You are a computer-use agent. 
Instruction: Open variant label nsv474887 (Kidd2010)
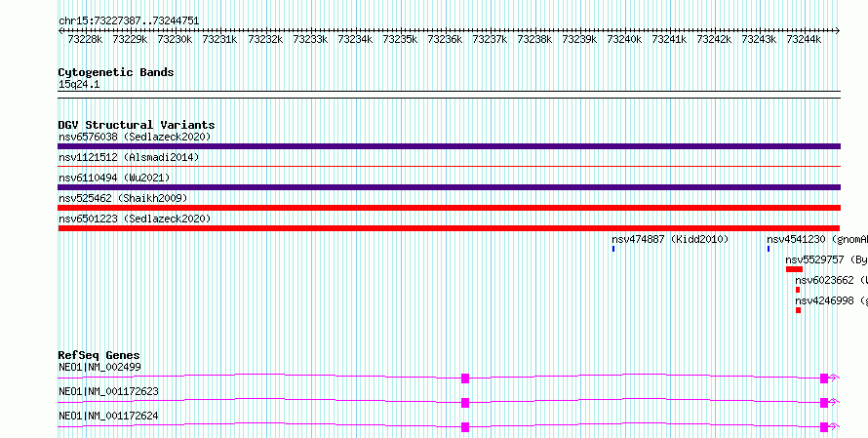[670, 239]
